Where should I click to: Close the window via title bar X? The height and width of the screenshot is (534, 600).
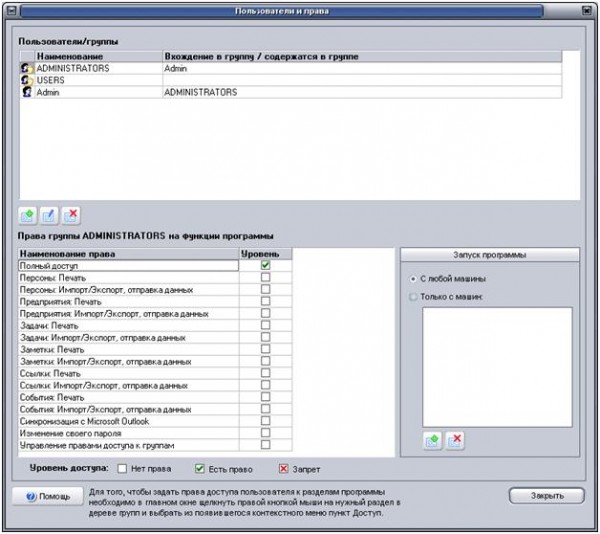tap(587, 11)
